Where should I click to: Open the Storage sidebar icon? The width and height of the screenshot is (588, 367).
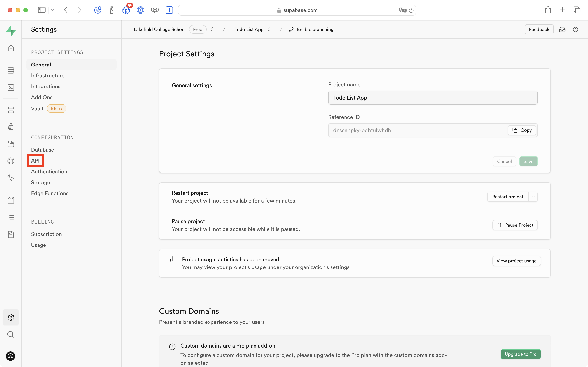[x=11, y=144]
